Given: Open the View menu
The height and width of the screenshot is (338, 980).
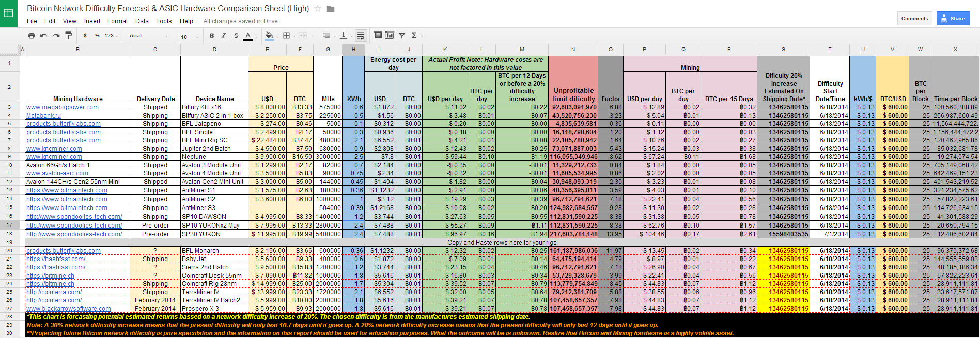Looking at the screenshot, I should coord(70,21).
